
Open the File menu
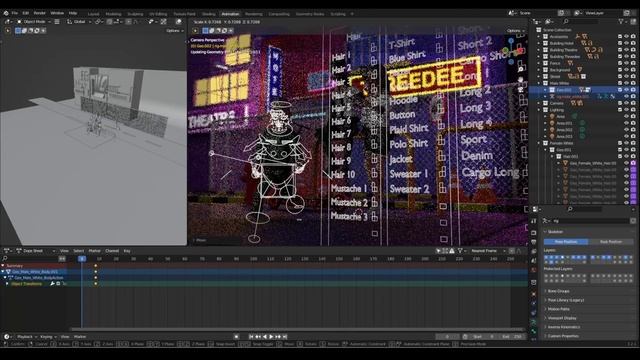(x=15, y=13)
